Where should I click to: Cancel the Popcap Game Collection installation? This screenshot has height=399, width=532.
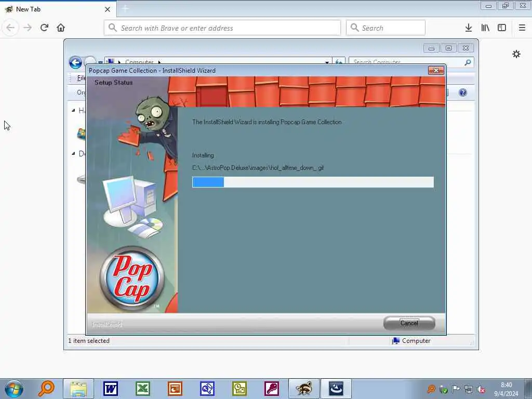point(409,323)
